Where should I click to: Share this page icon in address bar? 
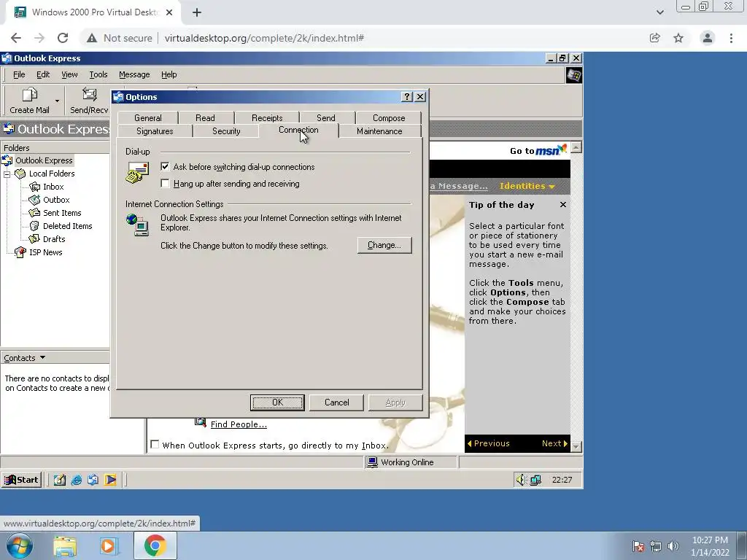pos(655,38)
